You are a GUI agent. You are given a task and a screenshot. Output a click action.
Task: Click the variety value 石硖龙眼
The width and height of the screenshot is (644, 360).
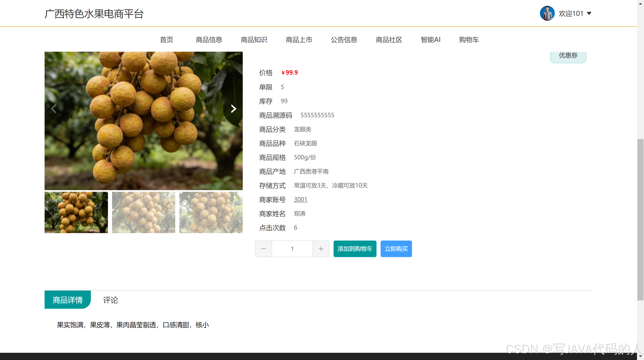(x=305, y=143)
